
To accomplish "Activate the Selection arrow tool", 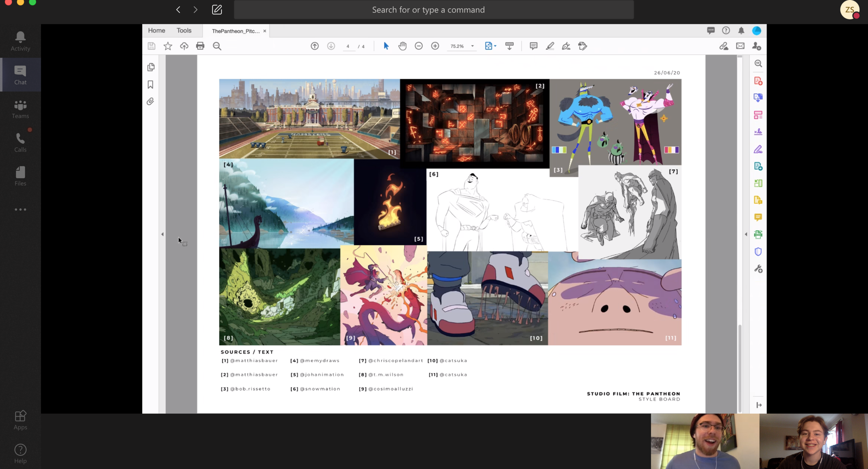I will click(x=386, y=46).
